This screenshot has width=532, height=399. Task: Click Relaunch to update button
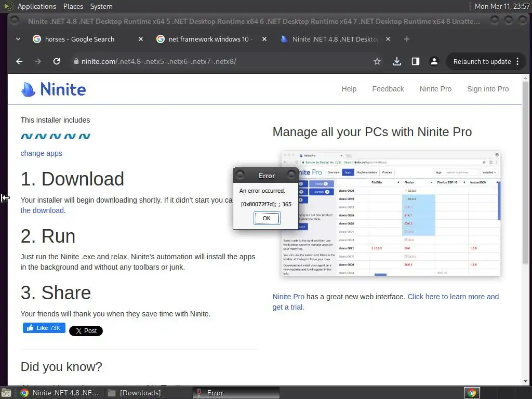(x=482, y=61)
